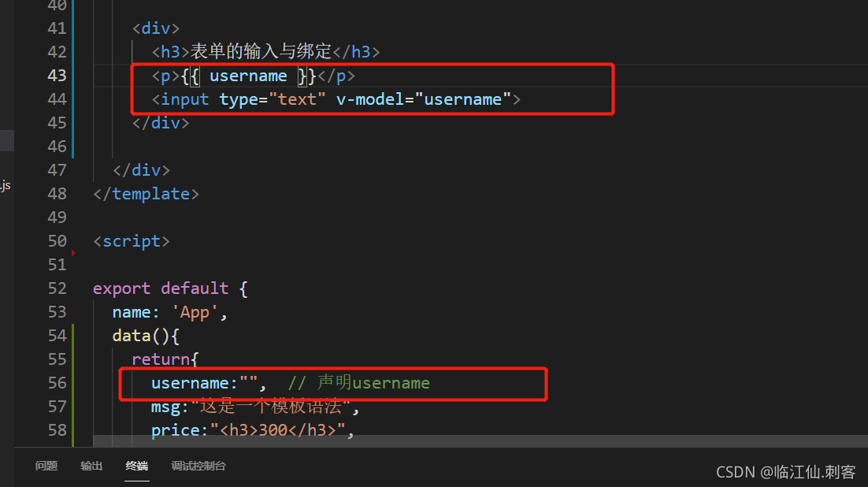
Task: Select the 终端 panel tab
Action: (x=137, y=466)
